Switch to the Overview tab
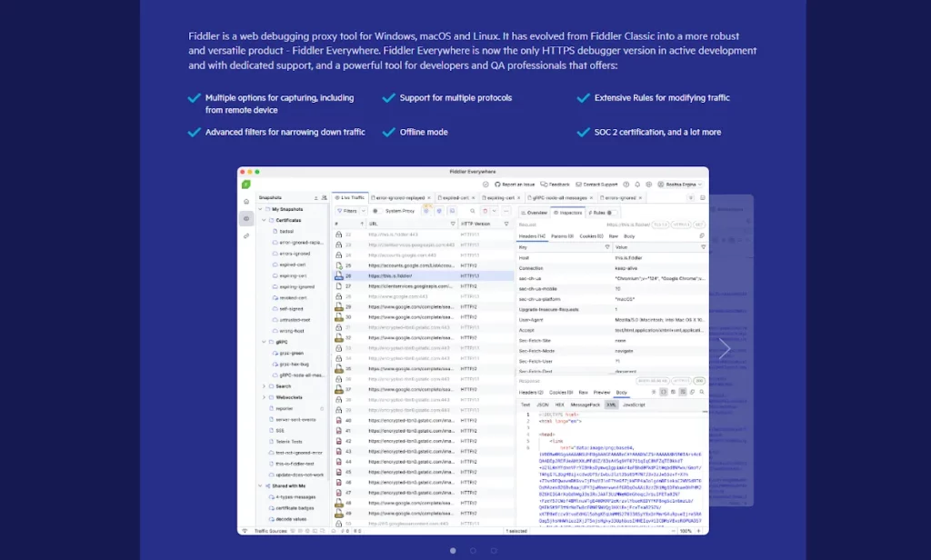 534,213
